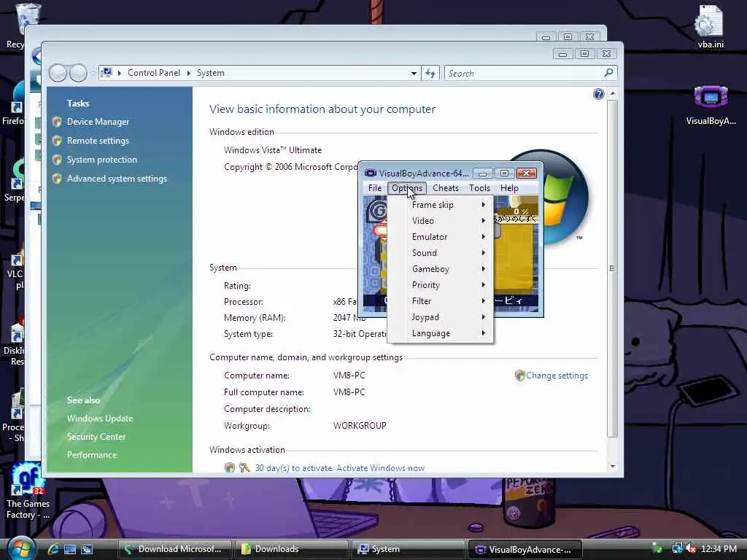Click the search magnifier icon
Screen dimensions: 747x560
(x=608, y=73)
